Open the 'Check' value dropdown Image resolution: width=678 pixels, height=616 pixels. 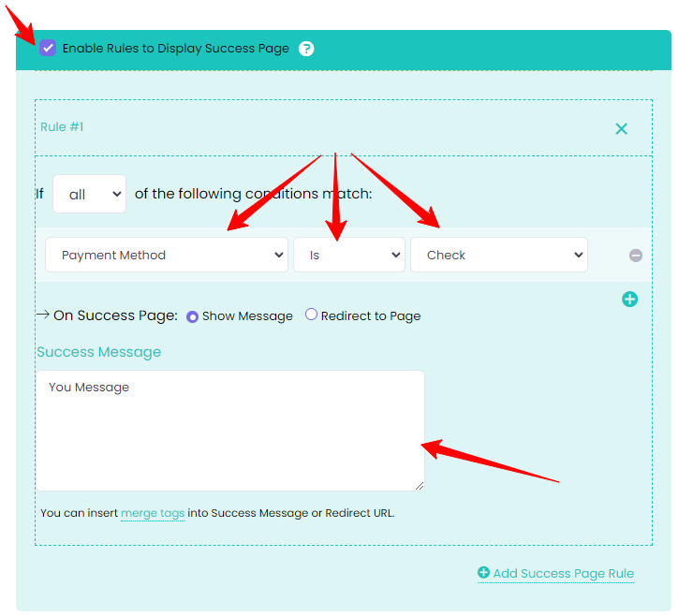[498, 255]
